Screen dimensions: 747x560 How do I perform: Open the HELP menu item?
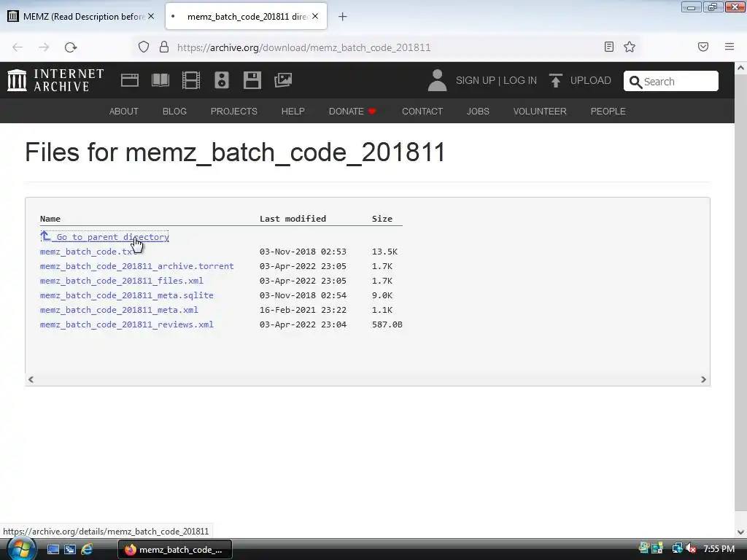point(293,111)
